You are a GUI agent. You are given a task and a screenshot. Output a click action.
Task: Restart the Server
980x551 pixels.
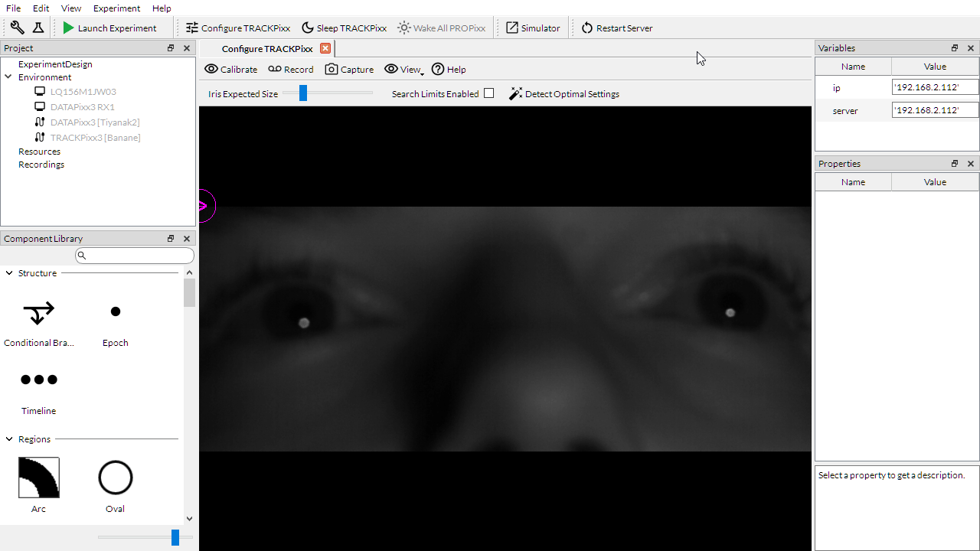tap(616, 28)
